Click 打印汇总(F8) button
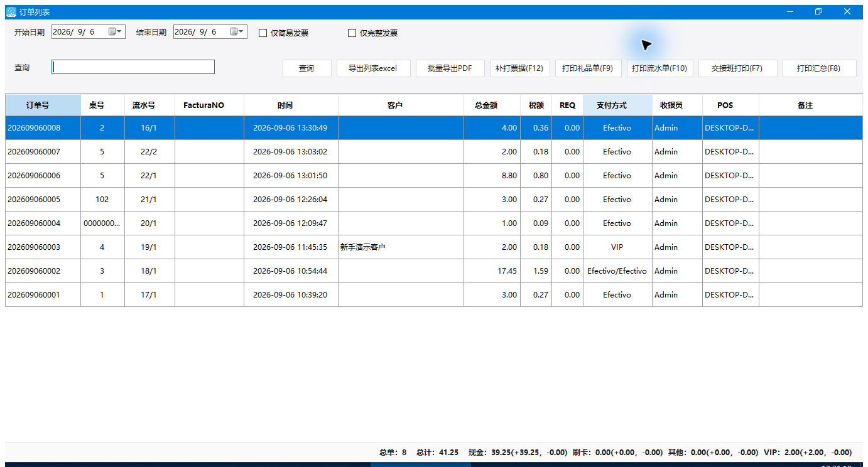 click(819, 68)
